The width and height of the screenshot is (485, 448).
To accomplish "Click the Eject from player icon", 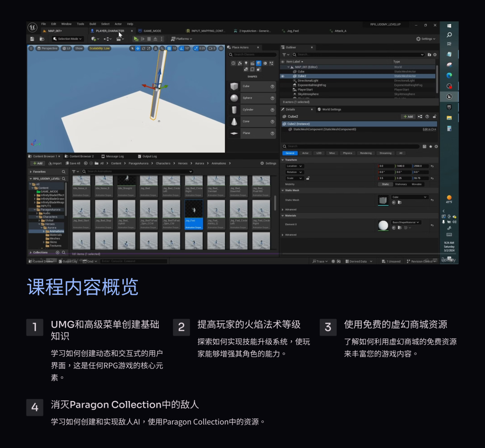I will pyautogui.click(x=155, y=39).
